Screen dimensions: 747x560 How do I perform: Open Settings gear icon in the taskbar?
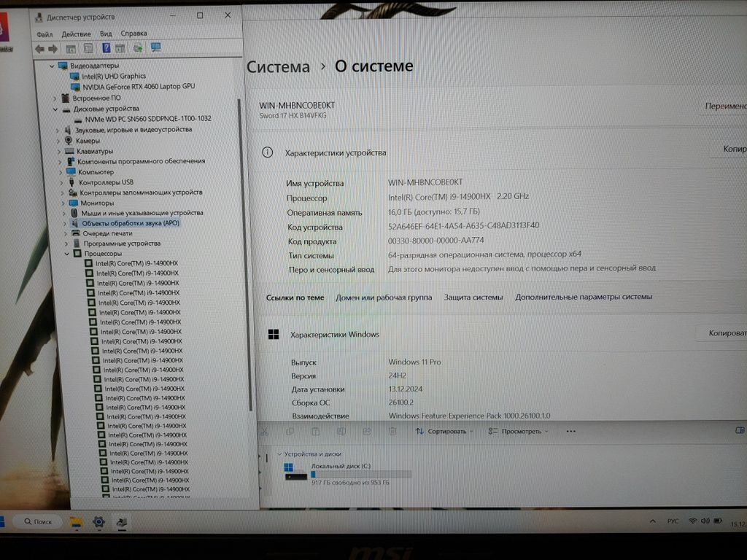click(98, 522)
